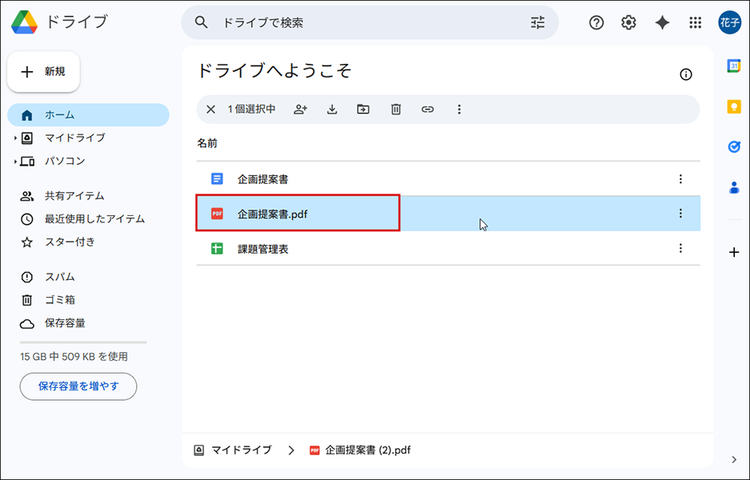750x480 pixels.
Task: Download the selected file via toolbar icon
Action: (332, 109)
